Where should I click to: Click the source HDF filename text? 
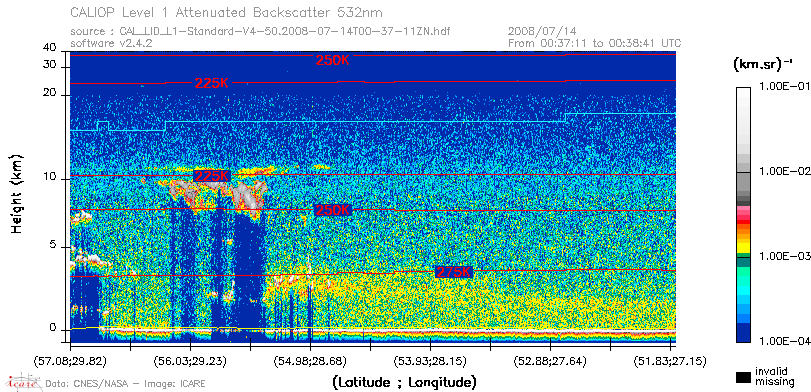click(x=284, y=32)
